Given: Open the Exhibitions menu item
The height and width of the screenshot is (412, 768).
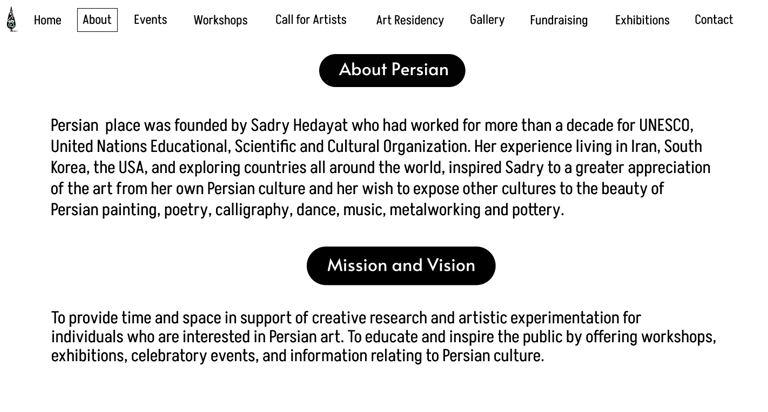Looking at the screenshot, I should point(642,20).
